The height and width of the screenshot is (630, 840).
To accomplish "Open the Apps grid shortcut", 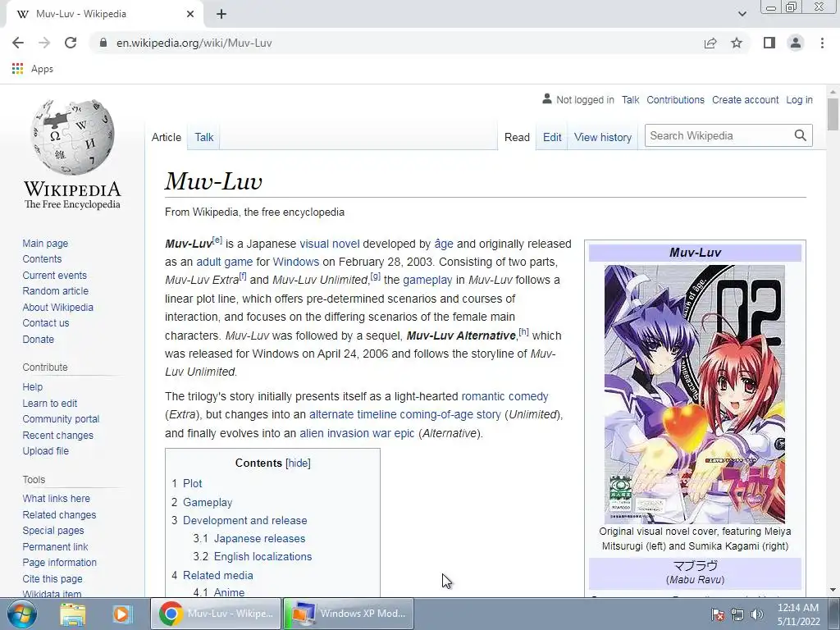I will (x=33, y=69).
